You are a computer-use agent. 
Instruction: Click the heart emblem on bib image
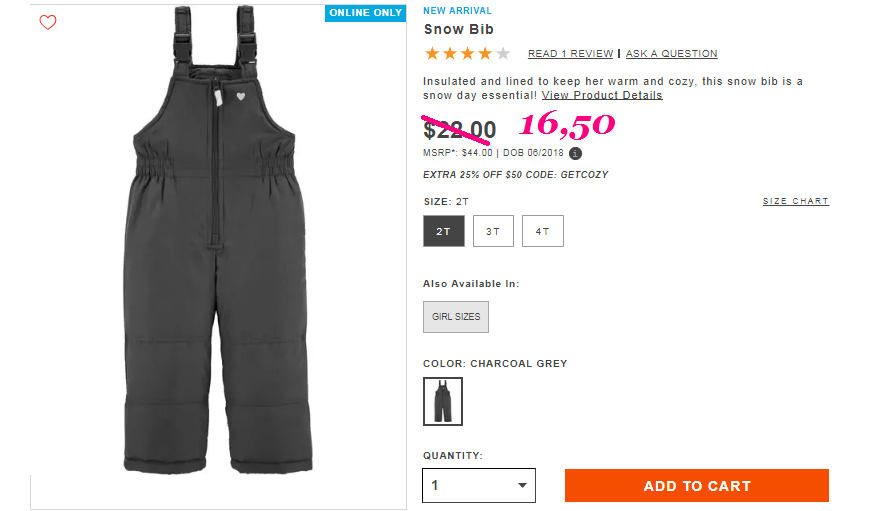[x=241, y=97]
